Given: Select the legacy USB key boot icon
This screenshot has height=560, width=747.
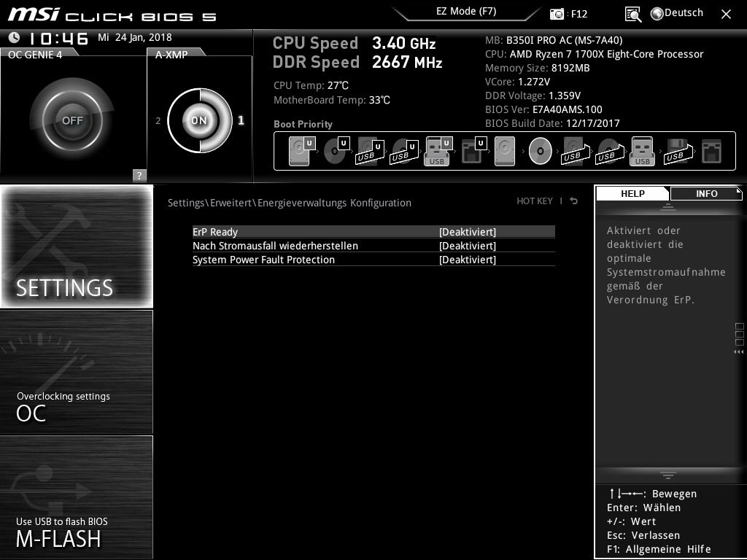Looking at the screenshot, I should click(642, 151).
